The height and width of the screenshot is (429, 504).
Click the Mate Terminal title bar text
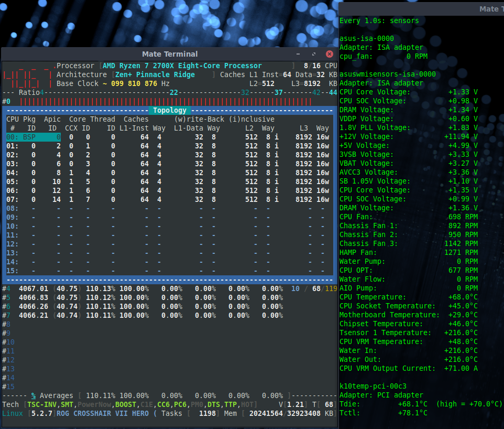tap(170, 54)
